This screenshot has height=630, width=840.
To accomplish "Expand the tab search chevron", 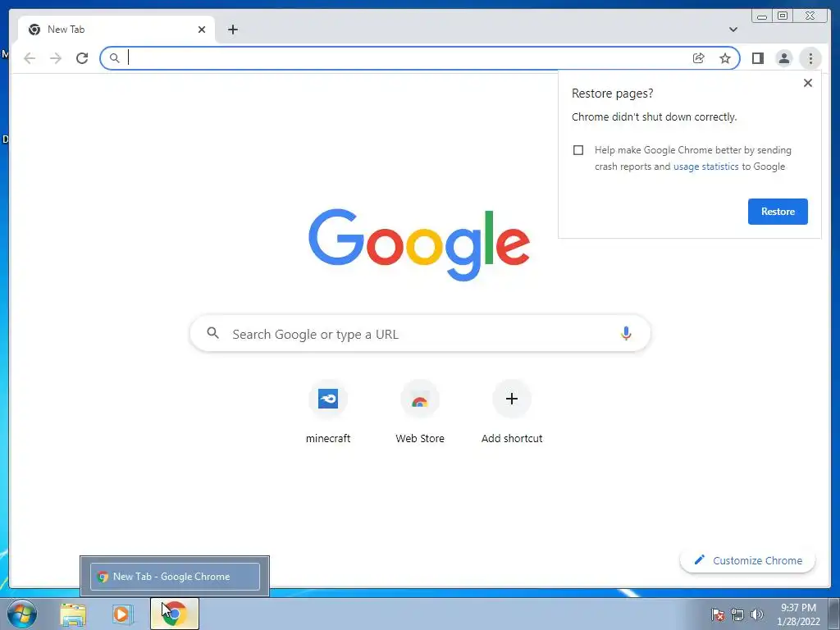I will (x=733, y=30).
